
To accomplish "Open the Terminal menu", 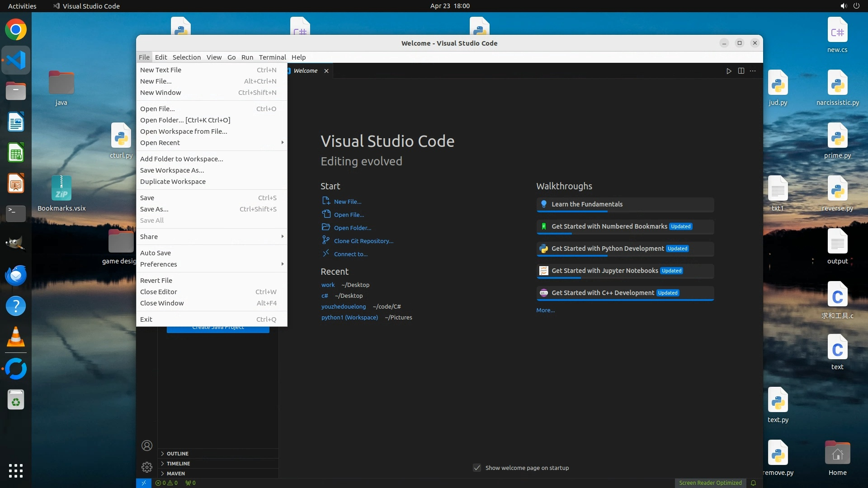I will 272,57.
